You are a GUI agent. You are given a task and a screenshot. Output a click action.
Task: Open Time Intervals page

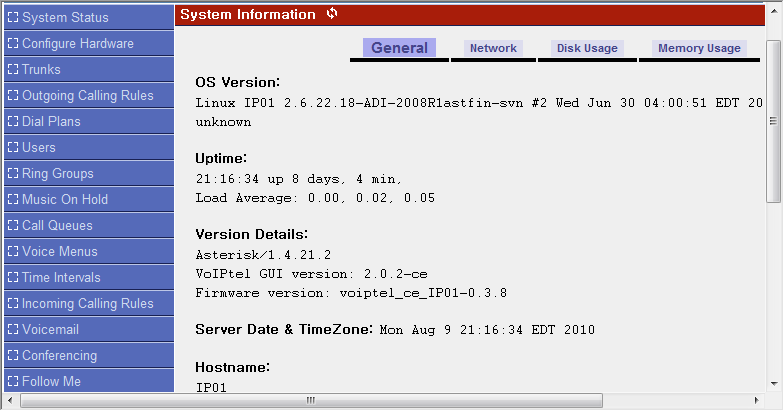(89, 277)
